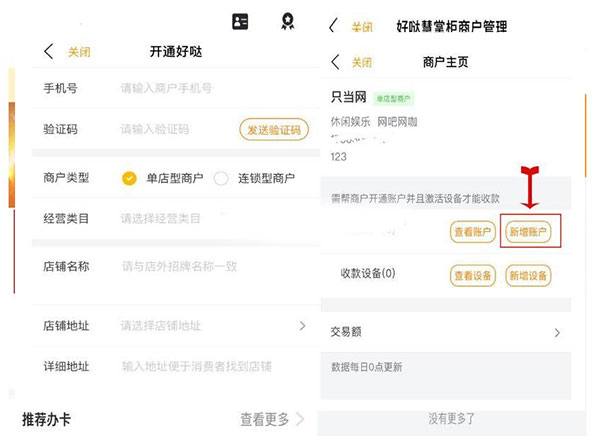The height and width of the screenshot is (442, 600).
Task: Click 新增账户 button
Action: [x=527, y=232]
